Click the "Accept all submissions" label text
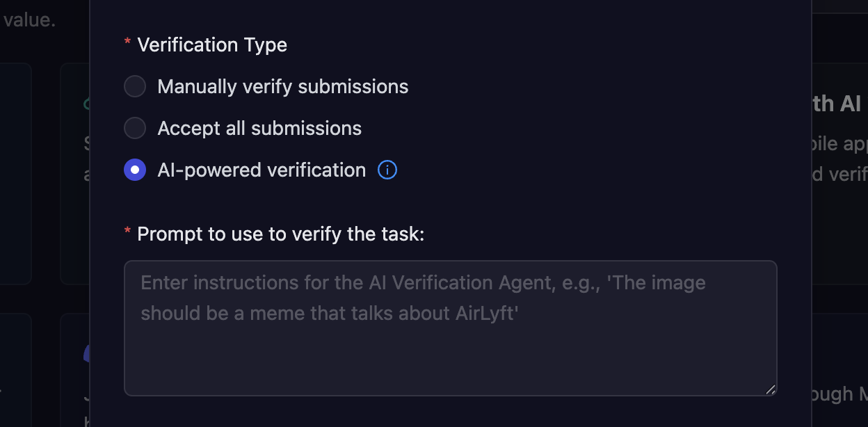 point(259,128)
